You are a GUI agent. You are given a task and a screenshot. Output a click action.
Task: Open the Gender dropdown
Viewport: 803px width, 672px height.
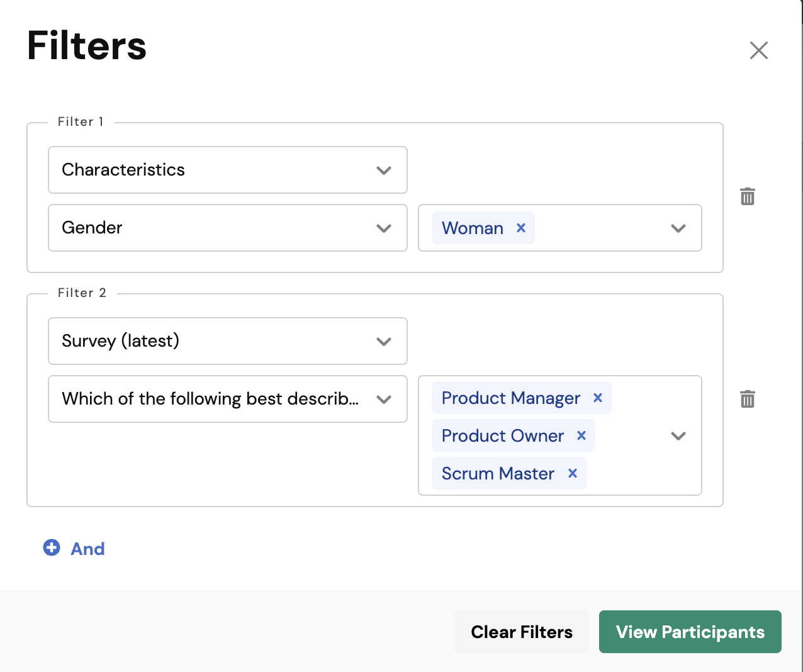tap(227, 228)
